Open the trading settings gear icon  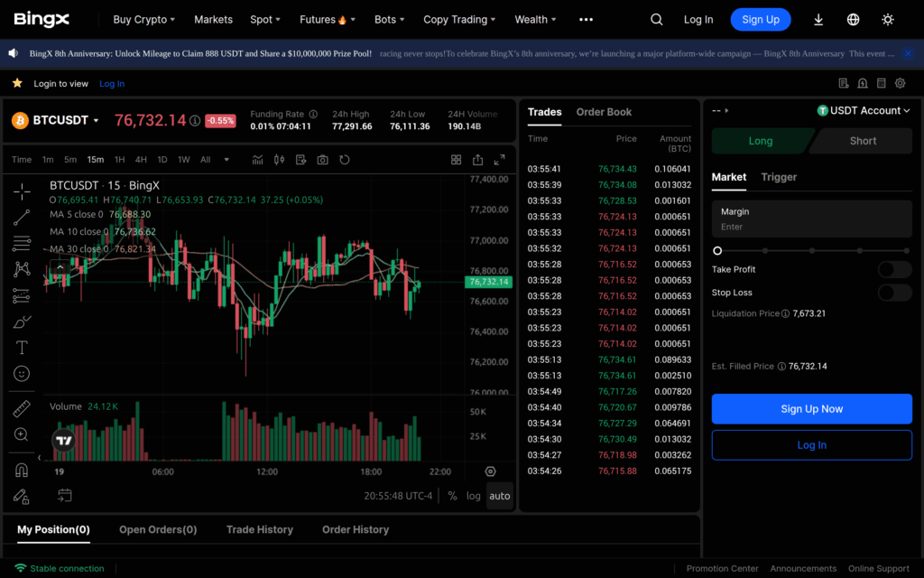coord(900,83)
